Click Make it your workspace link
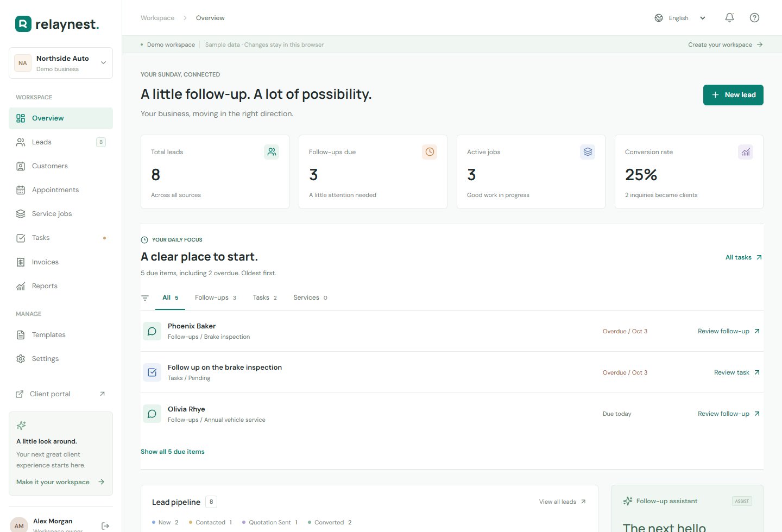 pyautogui.click(x=60, y=482)
